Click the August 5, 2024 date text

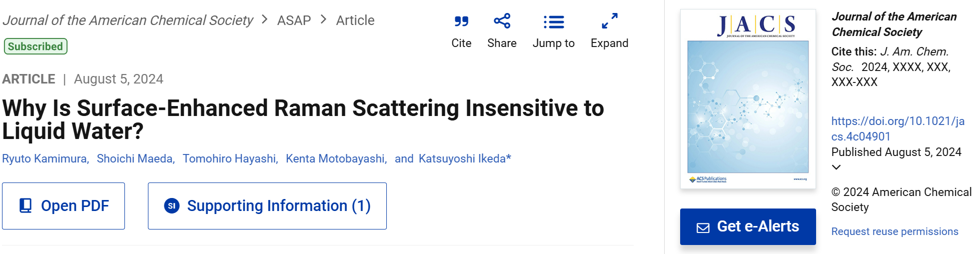coord(118,79)
